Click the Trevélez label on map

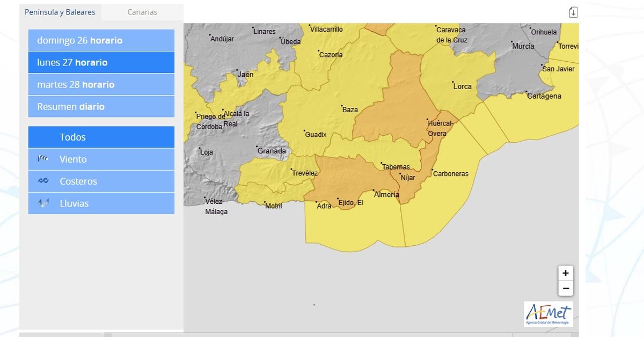coord(305,173)
